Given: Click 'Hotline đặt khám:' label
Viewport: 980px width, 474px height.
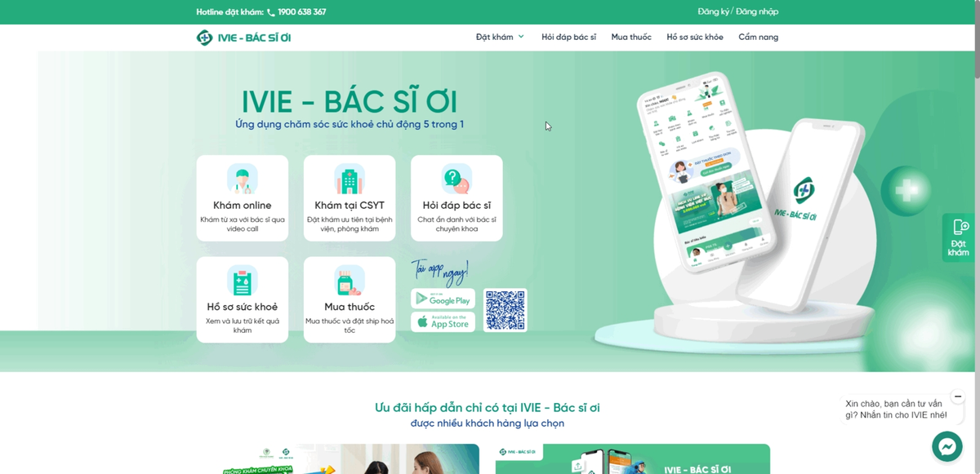Looking at the screenshot, I should tap(230, 12).
